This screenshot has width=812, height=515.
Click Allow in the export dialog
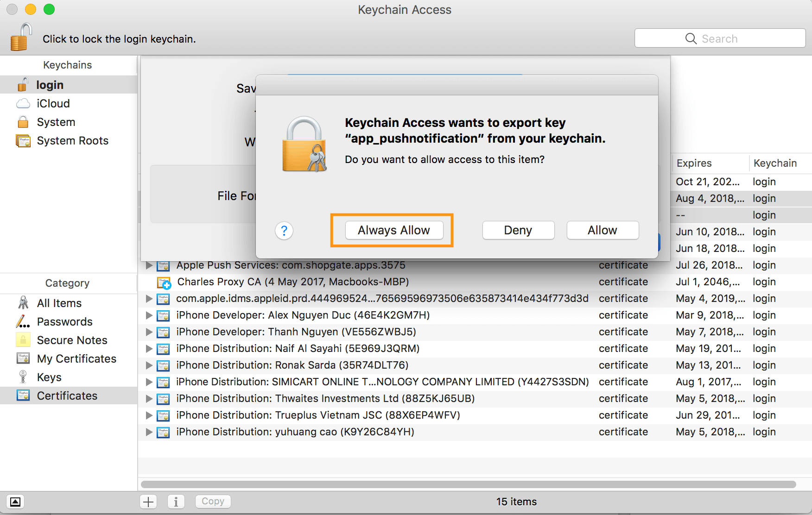(x=603, y=230)
